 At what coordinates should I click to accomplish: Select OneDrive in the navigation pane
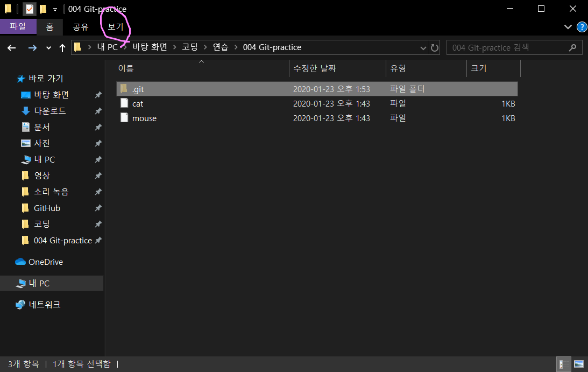pyautogui.click(x=46, y=262)
